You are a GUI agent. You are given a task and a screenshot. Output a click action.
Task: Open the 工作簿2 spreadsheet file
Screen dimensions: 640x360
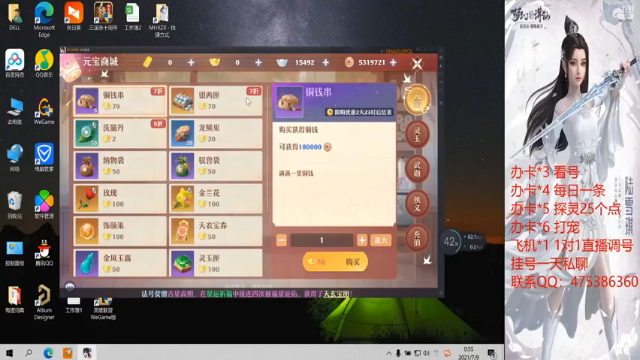(x=133, y=16)
